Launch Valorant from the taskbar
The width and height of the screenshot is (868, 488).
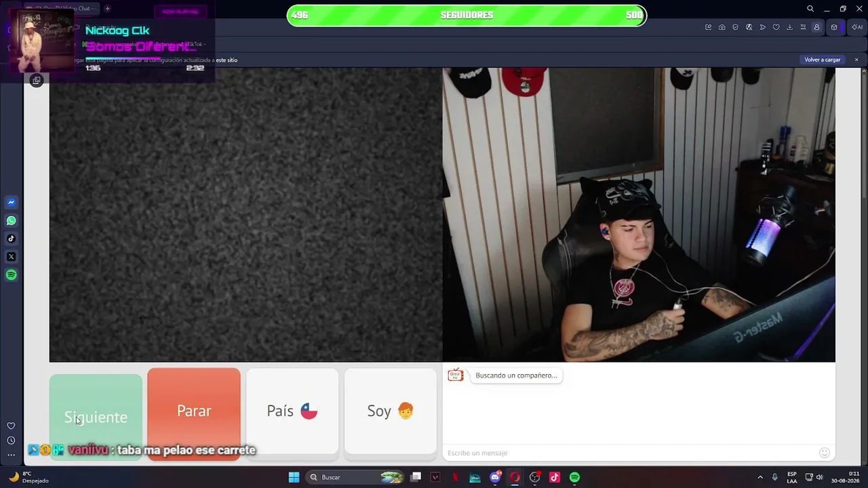[435, 477]
